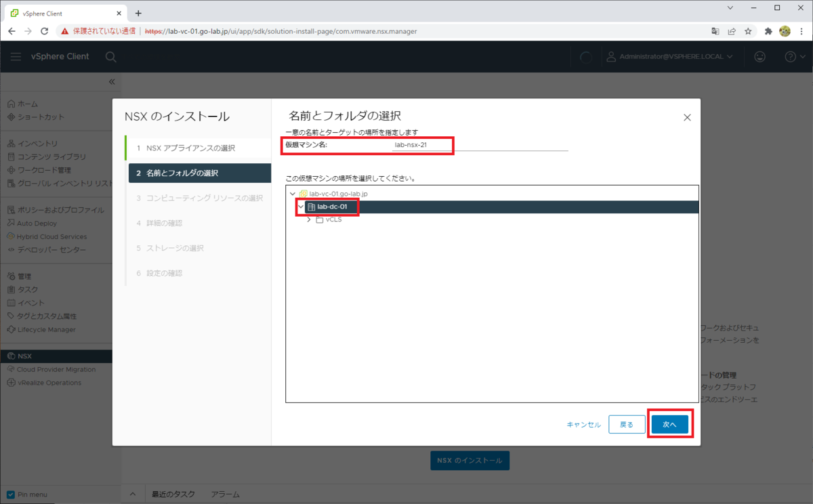Open the vSphere Client hamburger menu
The width and height of the screenshot is (813, 504).
[16, 57]
